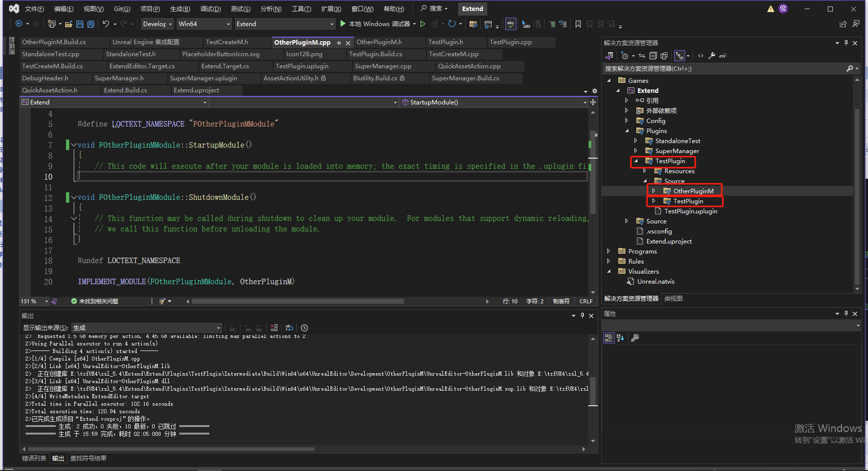
Task: Open the Develop configuration dropdown
Action: coord(157,24)
